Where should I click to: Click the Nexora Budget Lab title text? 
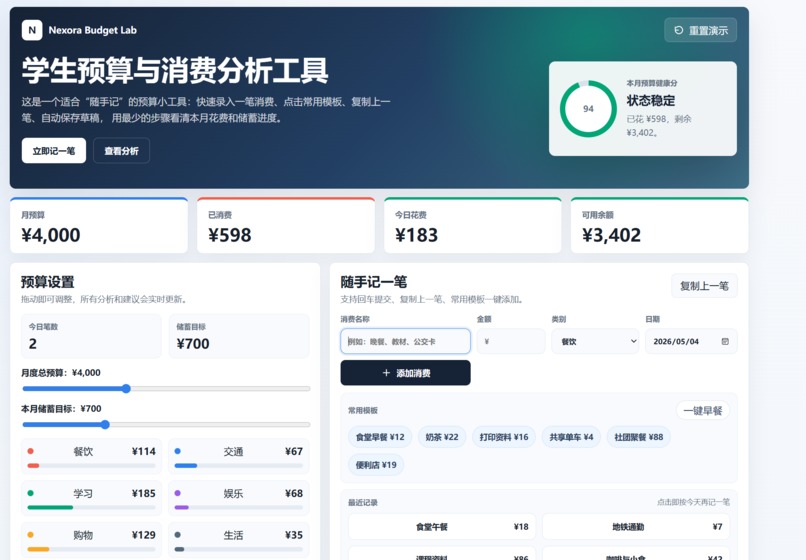(x=93, y=30)
